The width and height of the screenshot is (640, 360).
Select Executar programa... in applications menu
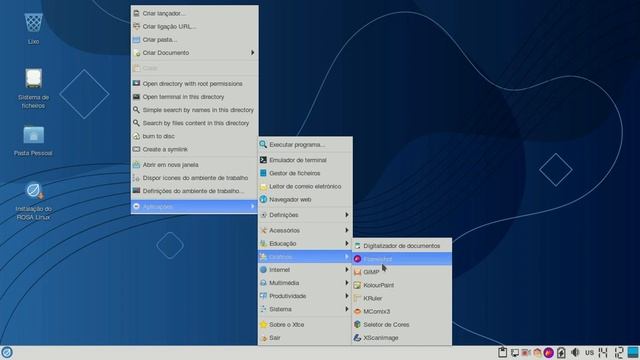[x=305, y=144]
